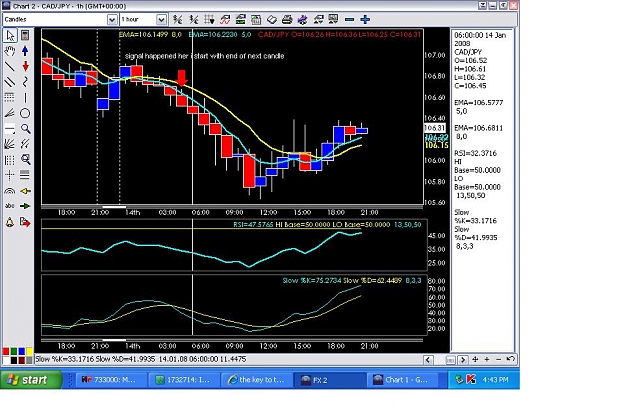Select the crosshair tool
This screenshot has height=405, width=625.
[x=10, y=175]
